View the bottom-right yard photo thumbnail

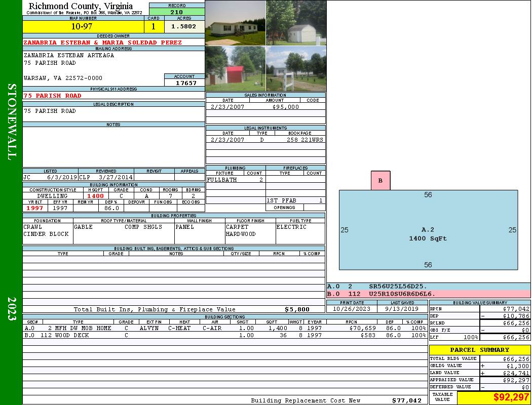296,68
